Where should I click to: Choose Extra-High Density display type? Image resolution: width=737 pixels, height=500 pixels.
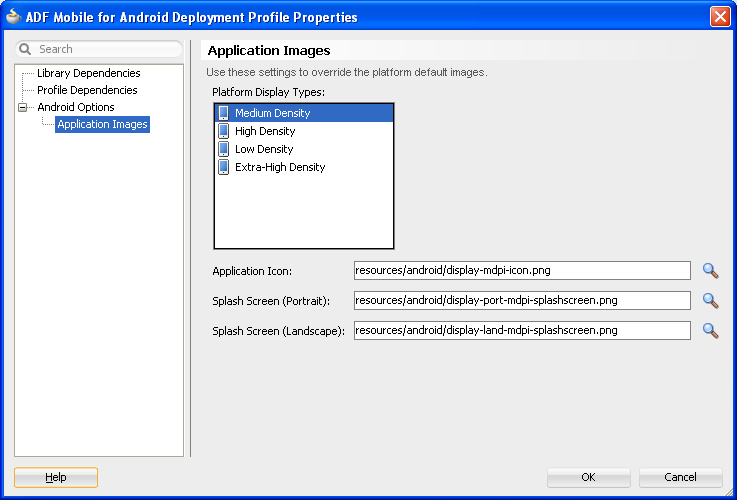pos(304,167)
